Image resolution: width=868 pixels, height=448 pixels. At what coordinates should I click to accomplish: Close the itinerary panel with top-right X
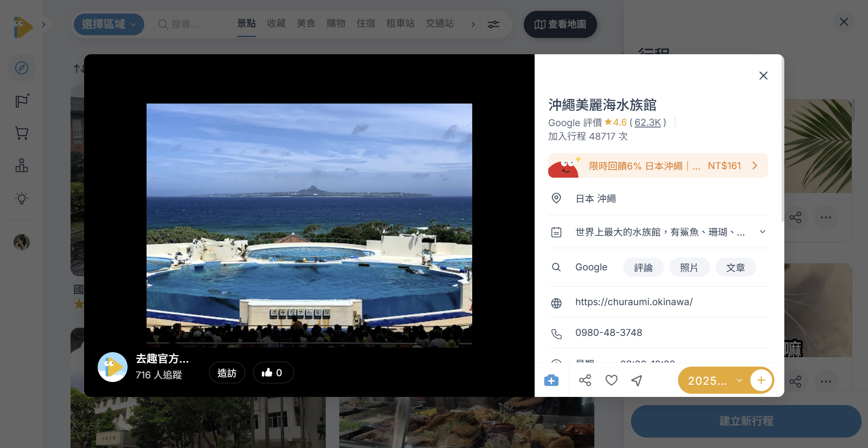[844, 22]
